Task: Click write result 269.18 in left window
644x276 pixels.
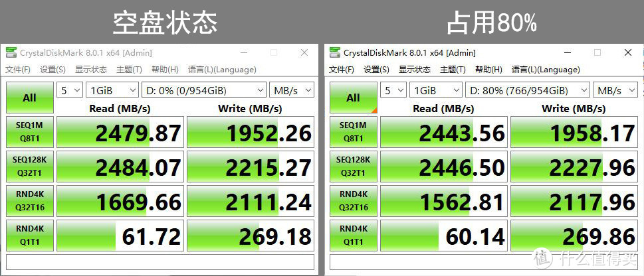Action: coord(251,236)
